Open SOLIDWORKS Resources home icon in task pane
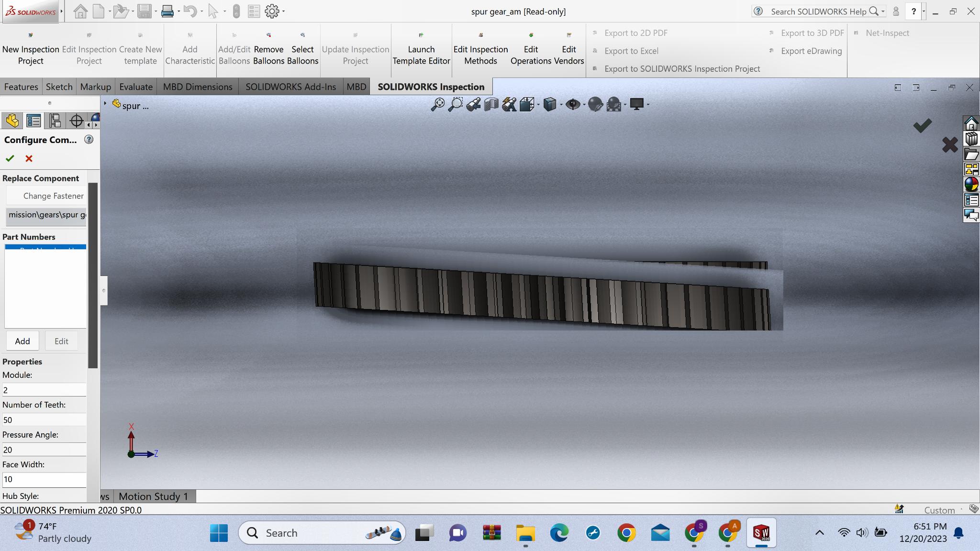 (971, 124)
